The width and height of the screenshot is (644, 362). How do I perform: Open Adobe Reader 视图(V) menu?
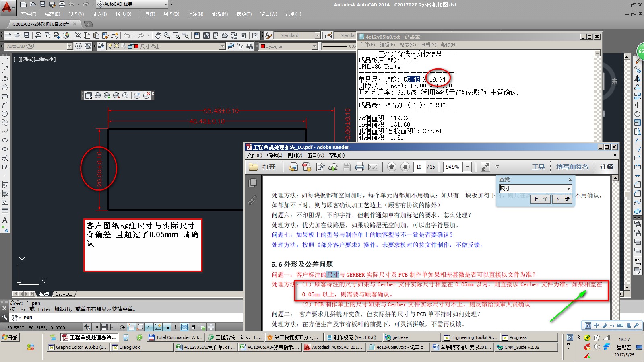295,155
